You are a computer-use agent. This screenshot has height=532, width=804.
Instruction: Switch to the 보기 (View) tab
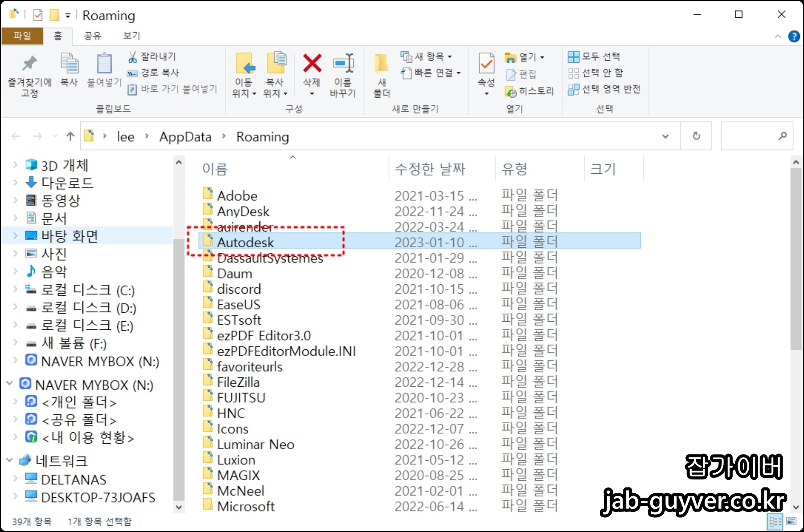click(x=132, y=36)
